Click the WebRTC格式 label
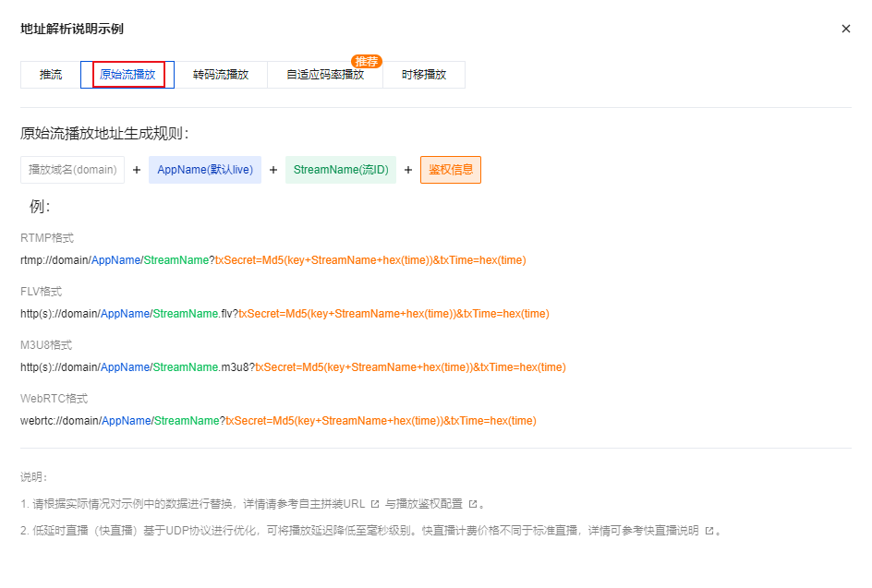This screenshot has width=872, height=588. click(54, 399)
